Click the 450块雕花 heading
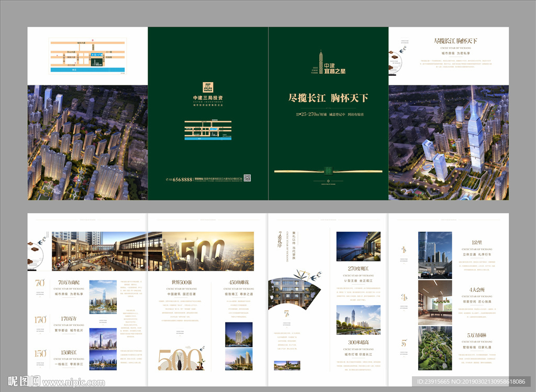Screen dimensions: 536x392 pyautogui.click(x=239, y=282)
